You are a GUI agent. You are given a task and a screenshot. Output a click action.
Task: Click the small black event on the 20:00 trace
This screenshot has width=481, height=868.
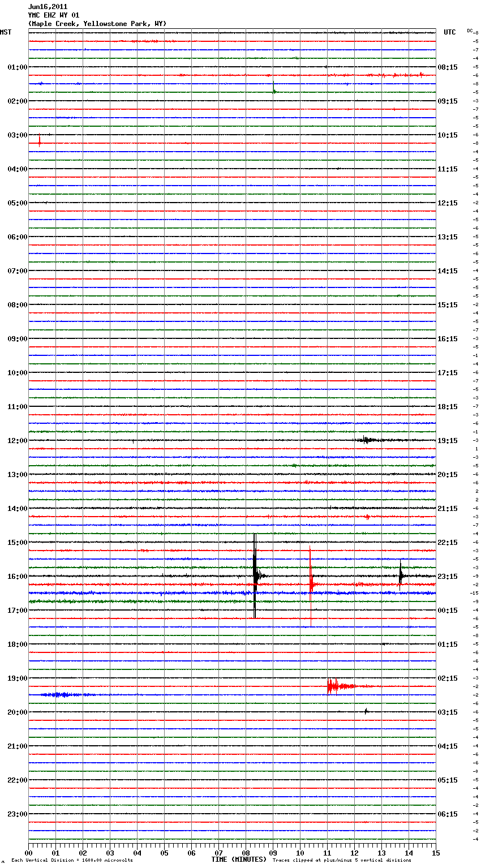point(366,711)
